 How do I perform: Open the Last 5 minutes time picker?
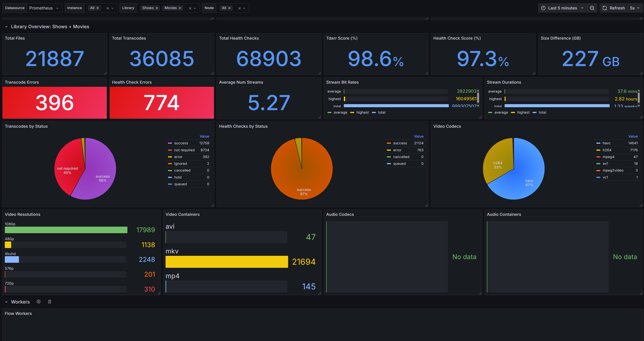pos(562,8)
